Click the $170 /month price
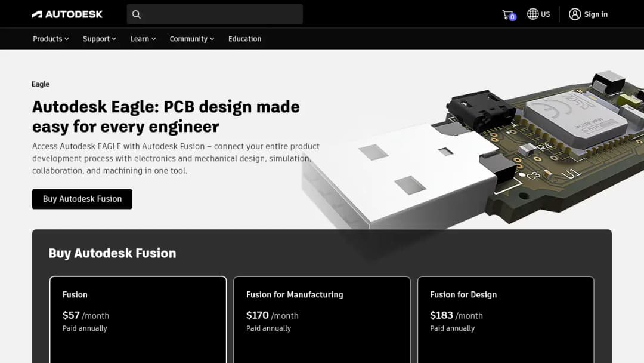This screenshot has height=363, width=644. pyautogui.click(x=273, y=315)
